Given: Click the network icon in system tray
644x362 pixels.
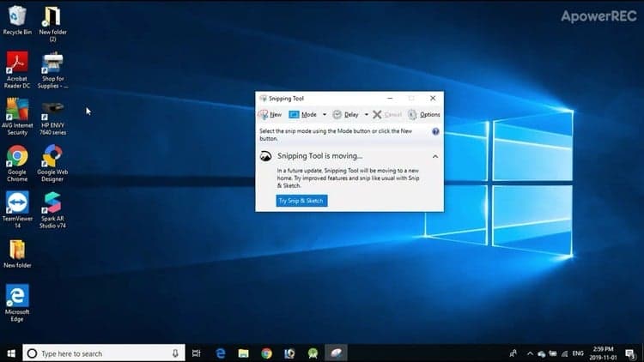Looking at the screenshot, I should click(x=565, y=353).
